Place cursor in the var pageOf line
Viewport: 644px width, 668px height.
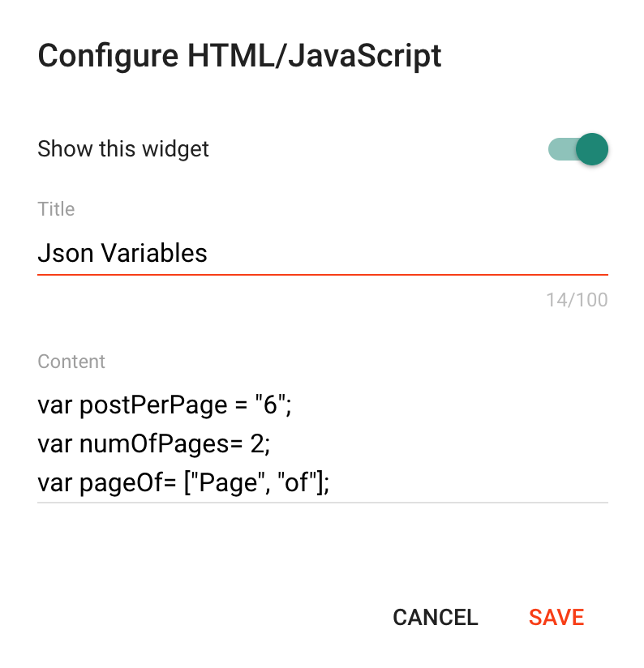coord(183,482)
